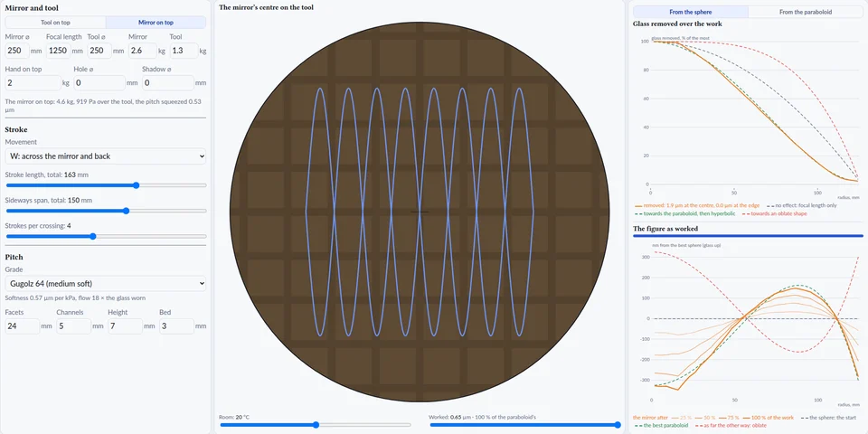Click 'The figure as worked' heading

pyautogui.click(x=665, y=229)
